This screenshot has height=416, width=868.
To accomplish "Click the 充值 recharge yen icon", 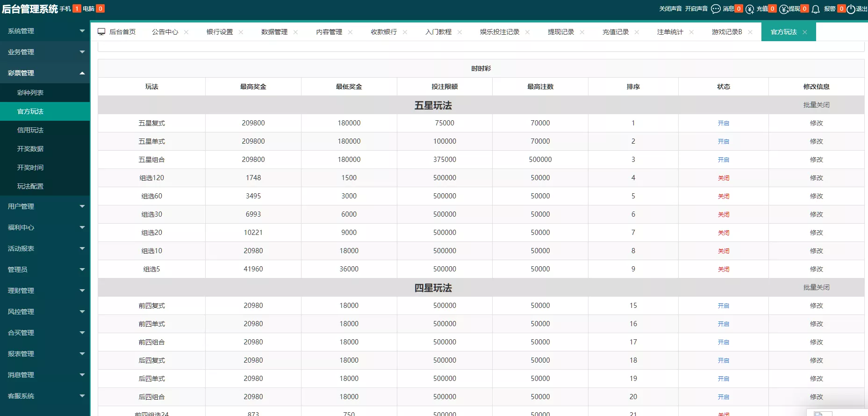I will pyautogui.click(x=750, y=9).
